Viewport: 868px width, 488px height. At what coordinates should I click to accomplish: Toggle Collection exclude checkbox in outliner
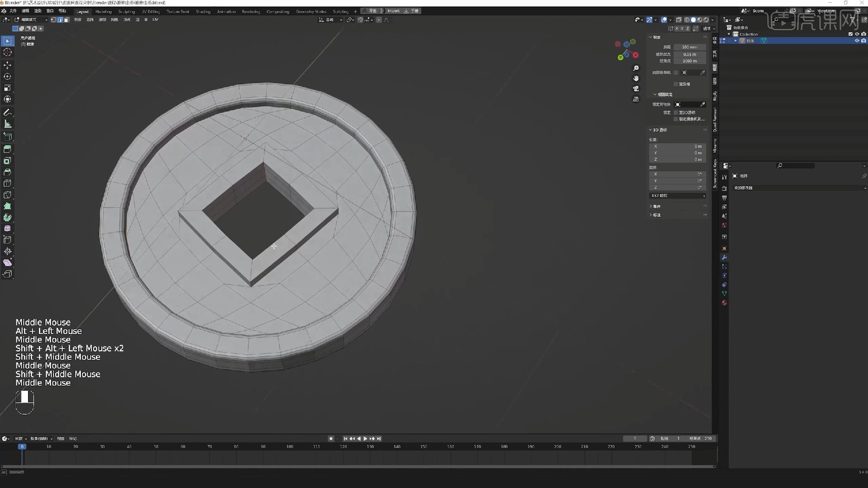click(850, 34)
